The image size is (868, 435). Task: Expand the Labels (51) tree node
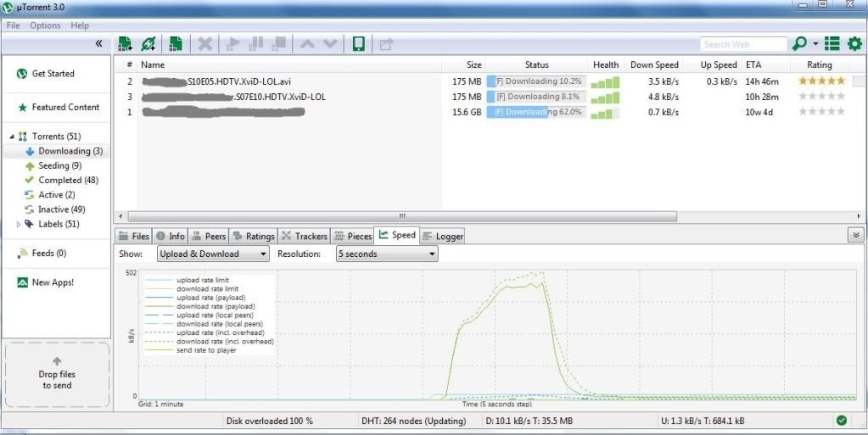(x=19, y=224)
